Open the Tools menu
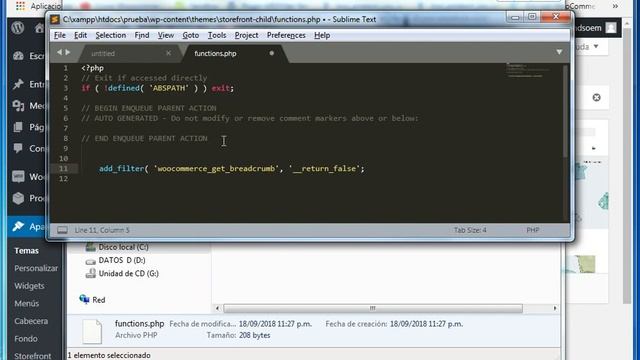This screenshot has width=640, height=360. tap(217, 36)
